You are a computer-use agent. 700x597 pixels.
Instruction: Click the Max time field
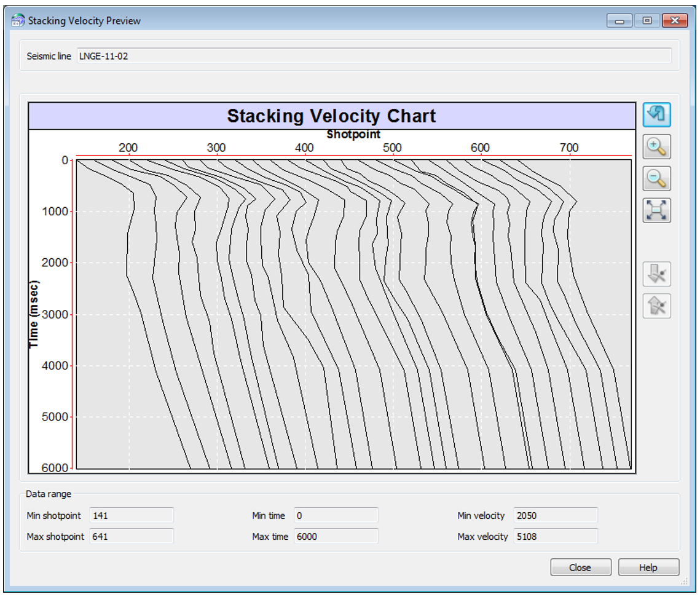[336, 536]
